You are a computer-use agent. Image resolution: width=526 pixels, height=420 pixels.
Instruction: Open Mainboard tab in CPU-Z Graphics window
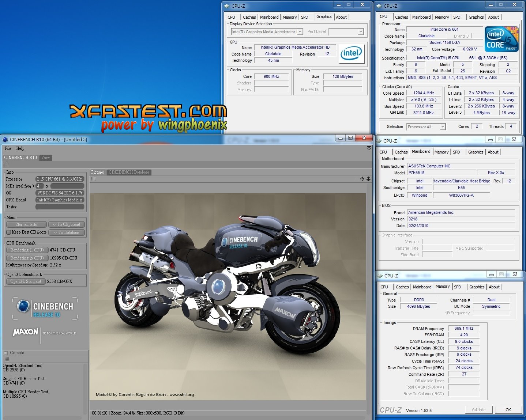(269, 17)
